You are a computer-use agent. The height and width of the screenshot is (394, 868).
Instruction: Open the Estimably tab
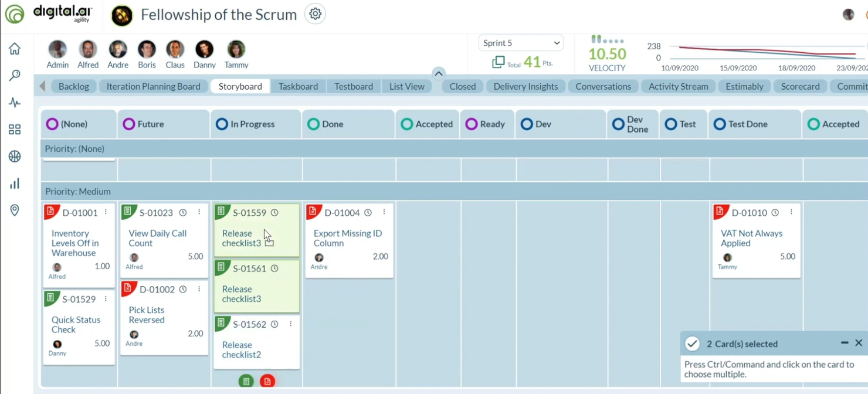coord(744,86)
